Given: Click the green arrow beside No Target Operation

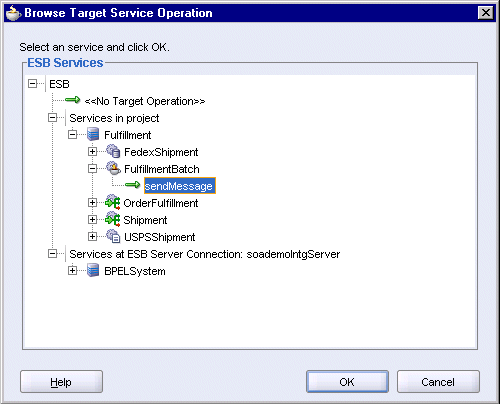Looking at the screenshot, I should [x=72, y=100].
